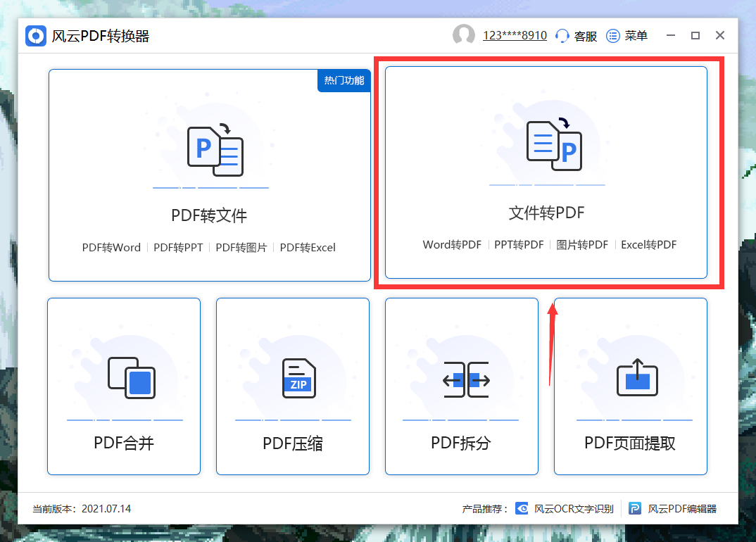Select PPT转PDF option
The height and width of the screenshot is (542, 756).
(x=519, y=244)
